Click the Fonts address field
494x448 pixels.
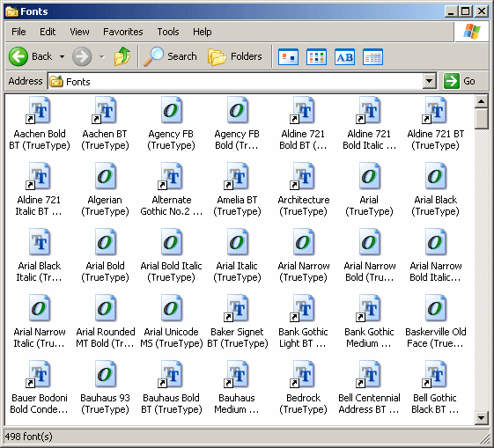[x=235, y=82]
